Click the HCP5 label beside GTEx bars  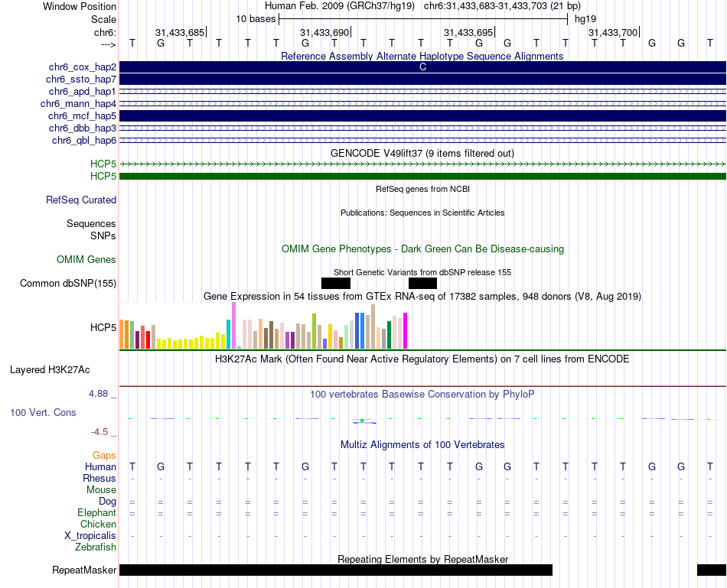coord(103,327)
